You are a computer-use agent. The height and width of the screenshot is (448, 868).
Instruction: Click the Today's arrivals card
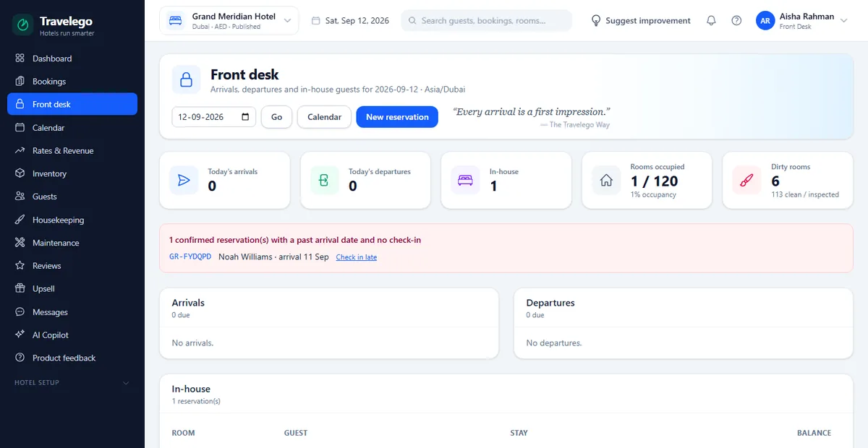[225, 181]
